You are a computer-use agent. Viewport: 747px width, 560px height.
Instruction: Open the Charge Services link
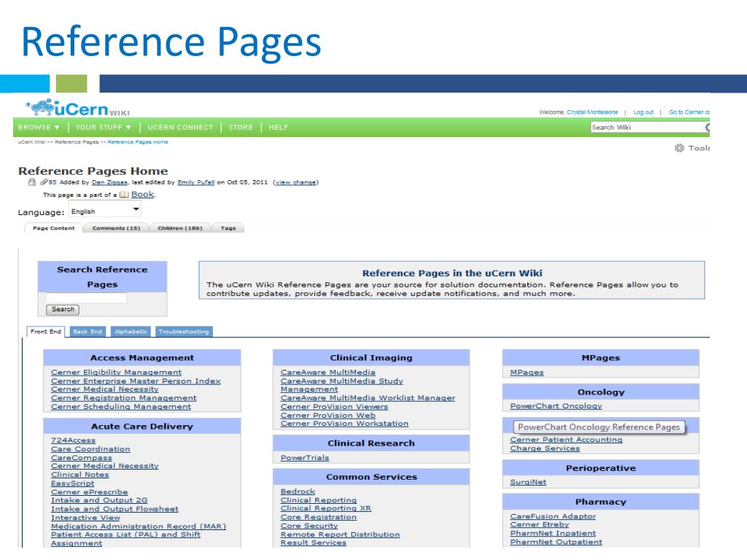coord(545,448)
